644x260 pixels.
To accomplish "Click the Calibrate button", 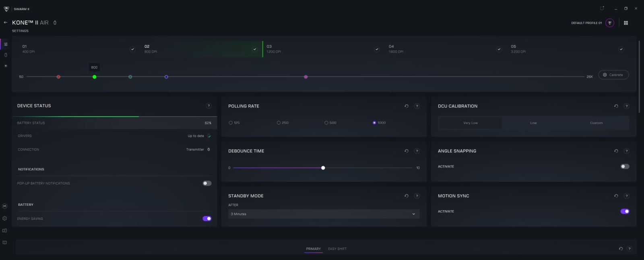I will (613, 75).
